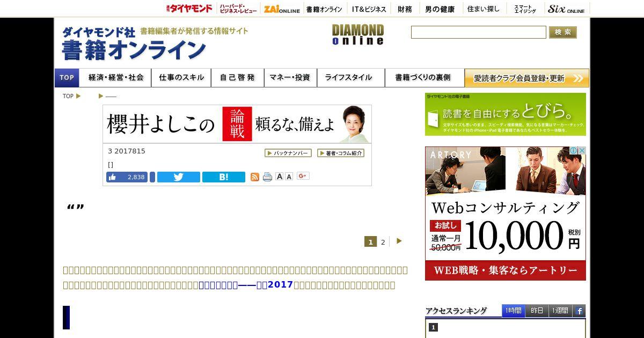Screen dimensions: 644x338
Task: Click 愛読者クラブ会員登録・更新 button
Action: tap(527, 78)
